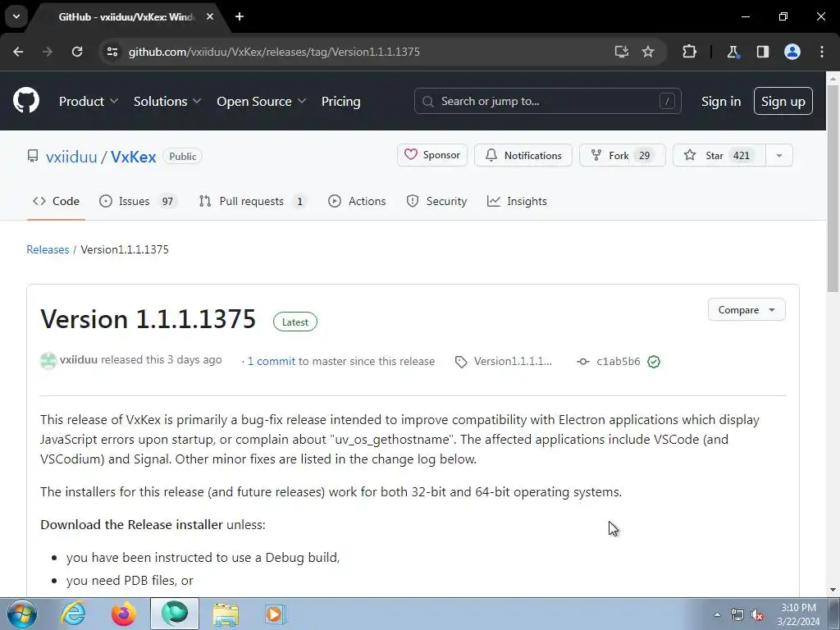Screen dimensions: 840x630
Task: Click the commit c1ab5b6 hash
Action: click(619, 362)
